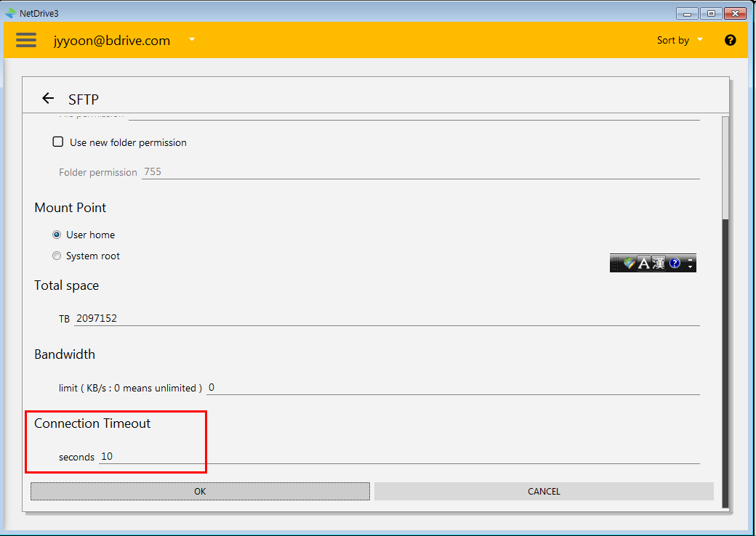This screenshot has width=756, height=536.
Task: Select the 'User home' mount point
Action: [x=57, y=235]
